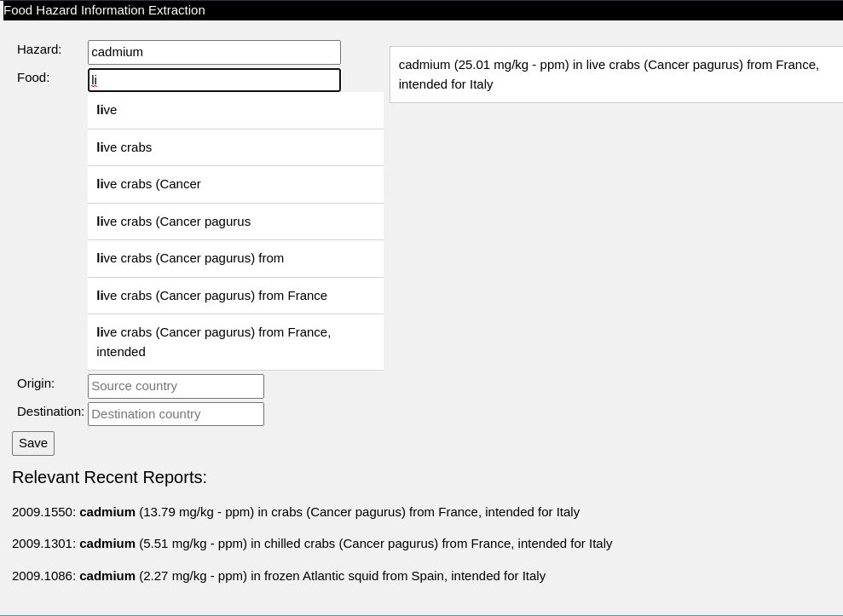Pick suggestion 'live crabs (Cancer'
This screenshot has width=843, height=616.
tap(235, 184)
